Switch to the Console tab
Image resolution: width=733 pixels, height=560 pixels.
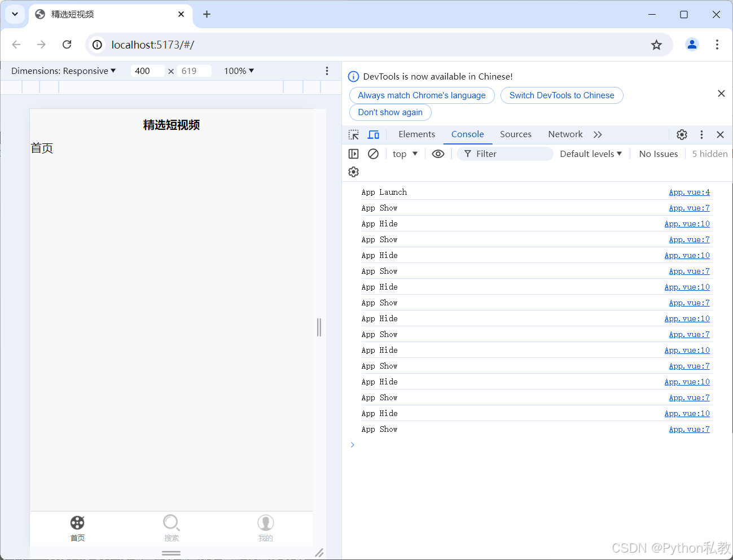(468, 134)
